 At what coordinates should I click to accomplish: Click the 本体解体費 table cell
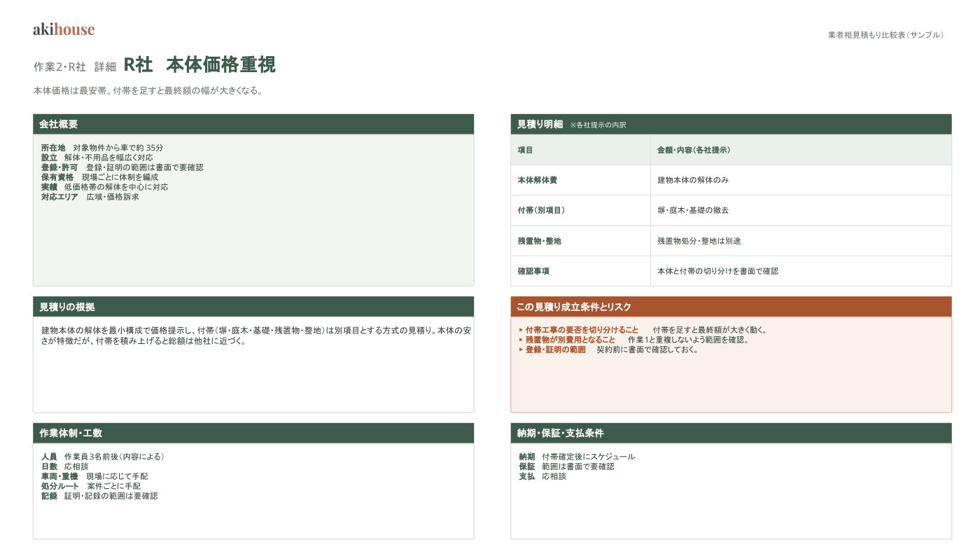click(x=580, y=180)
